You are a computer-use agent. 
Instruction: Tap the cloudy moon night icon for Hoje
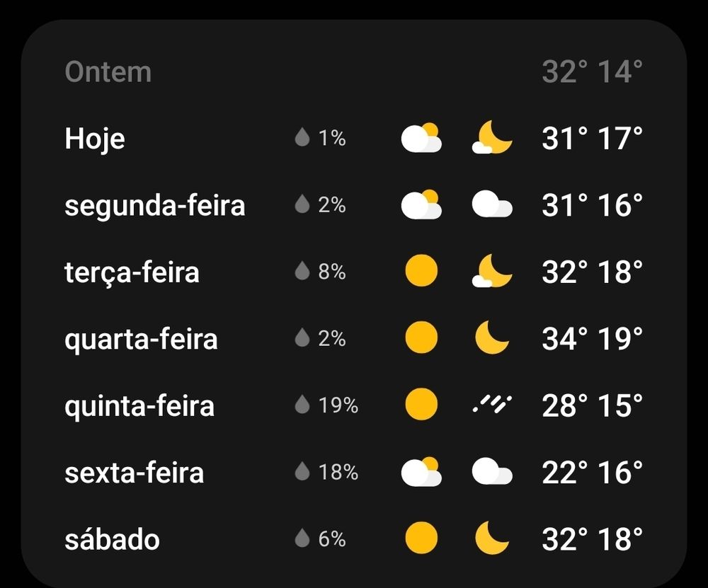coord(492,138)
